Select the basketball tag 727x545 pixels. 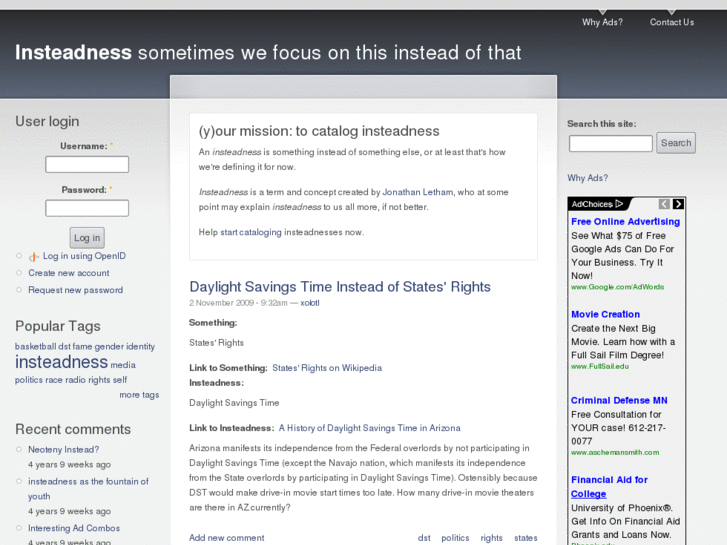(35, 346)
